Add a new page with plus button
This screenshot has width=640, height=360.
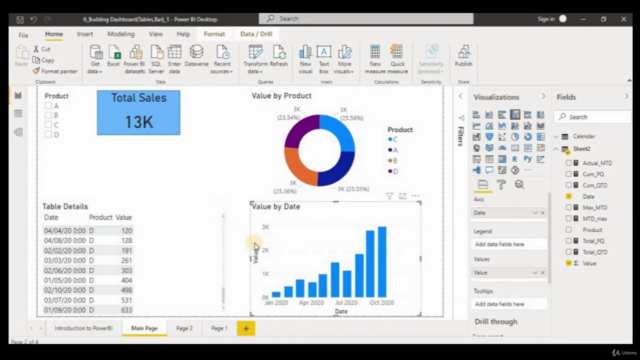246,328
